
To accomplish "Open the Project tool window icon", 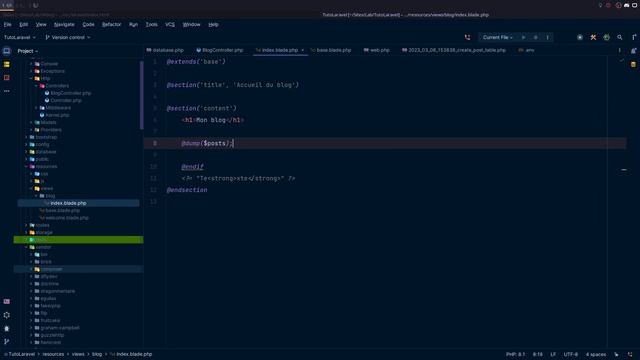I will [x=7, y=51].
